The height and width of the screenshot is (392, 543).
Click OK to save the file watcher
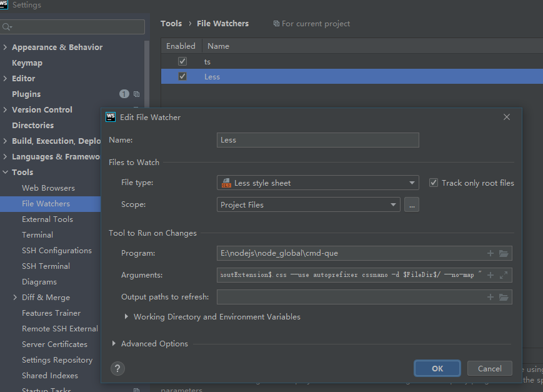(437, 368)
